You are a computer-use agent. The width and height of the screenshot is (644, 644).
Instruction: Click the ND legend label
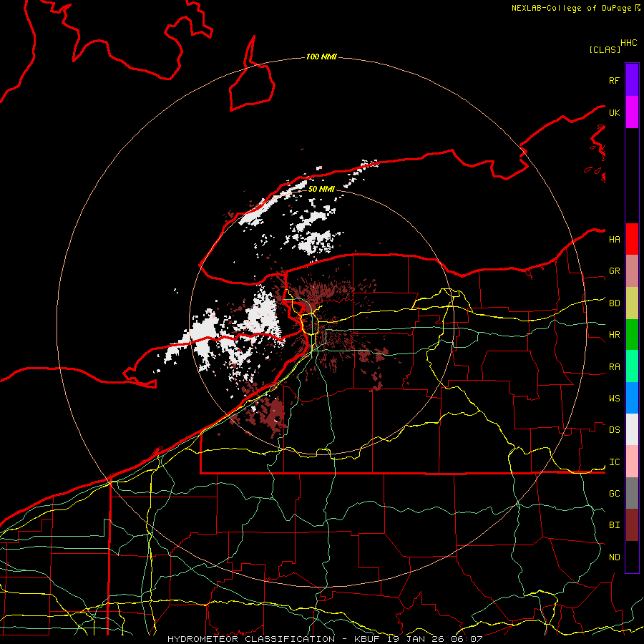[614, 557]
